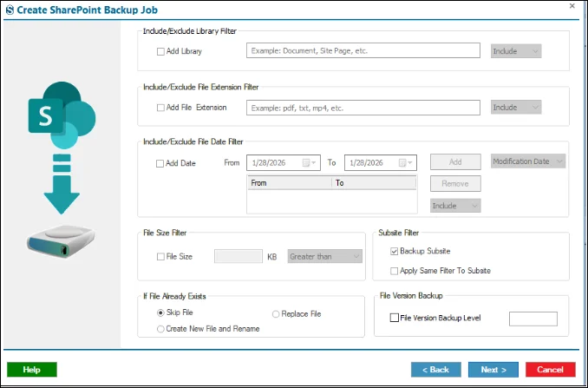Click the teal down arrow graphic
Image resolution: width=588 pixels, height=388 pixels.
[62, 184]
